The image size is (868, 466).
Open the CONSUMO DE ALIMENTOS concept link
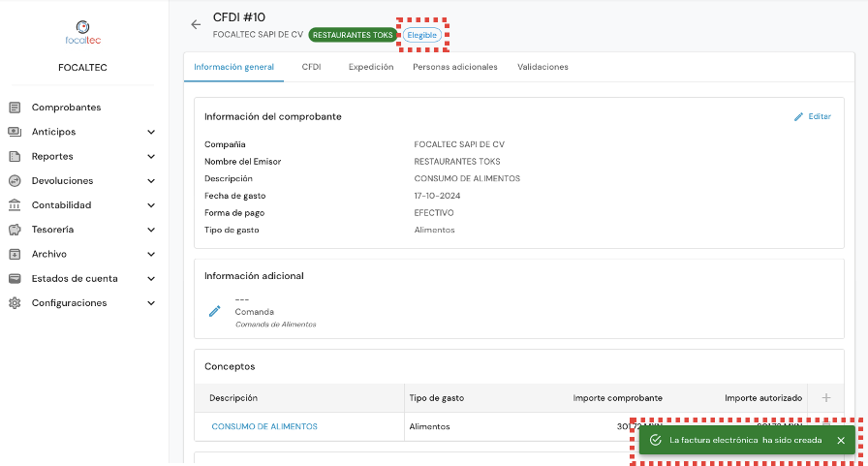(264, 426)
